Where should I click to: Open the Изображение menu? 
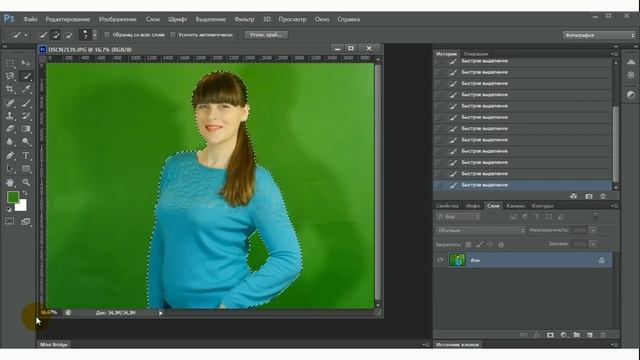118,19
